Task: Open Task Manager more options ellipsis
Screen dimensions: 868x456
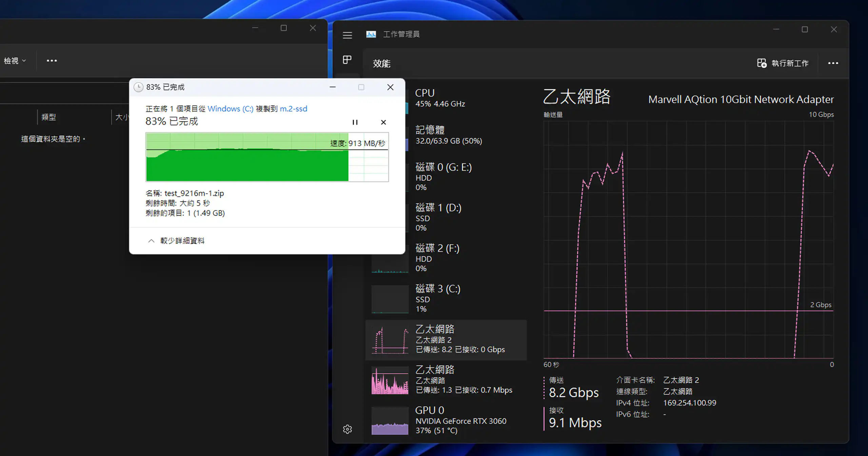Action: [833, 63]
